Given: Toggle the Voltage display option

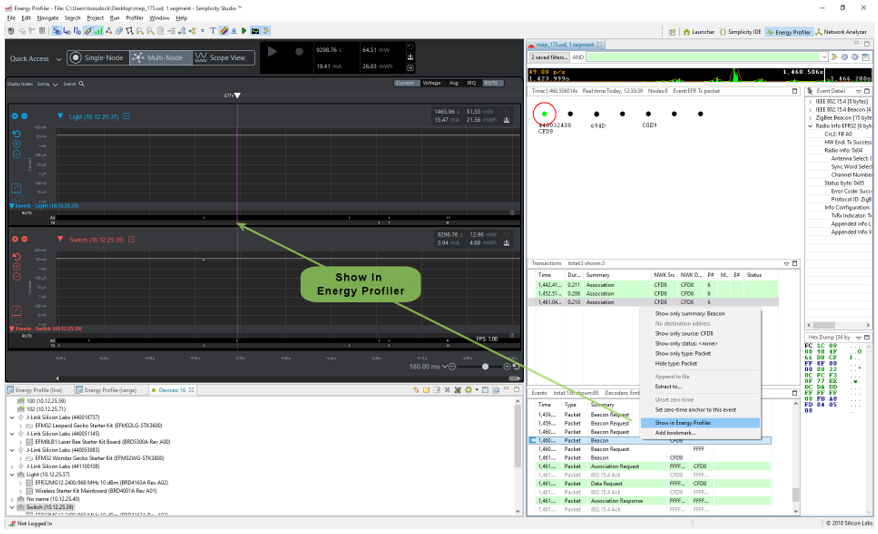Looking at the screenshot, I should click(431, 83).
